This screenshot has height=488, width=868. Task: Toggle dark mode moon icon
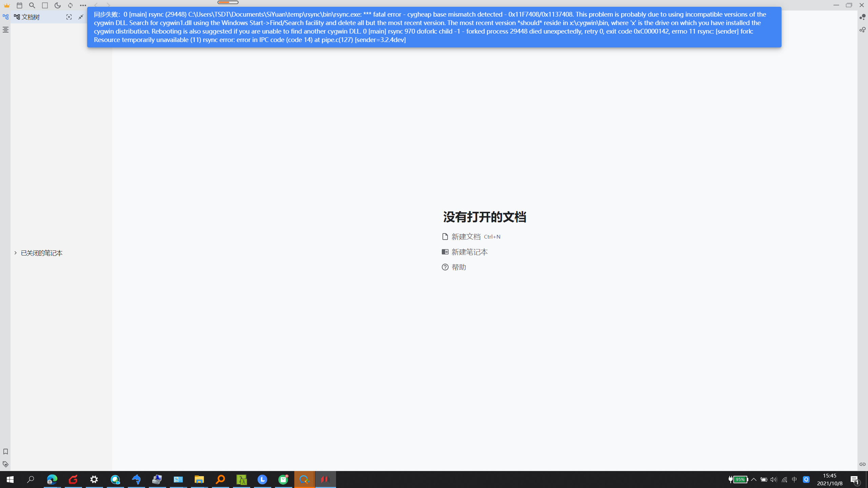click(58, 5)
